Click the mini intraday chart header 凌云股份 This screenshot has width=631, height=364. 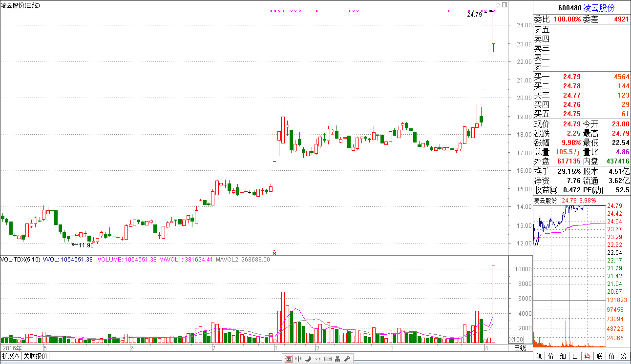[546, 201]
